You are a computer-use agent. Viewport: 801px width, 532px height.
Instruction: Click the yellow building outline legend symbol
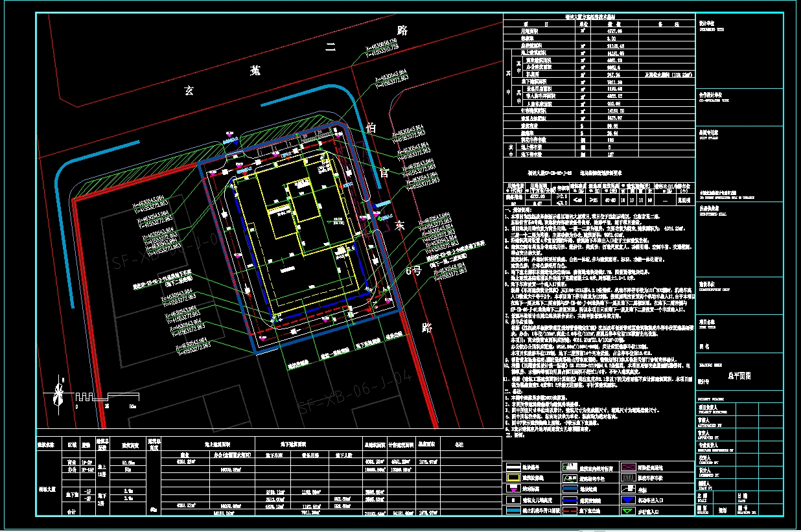513,478
